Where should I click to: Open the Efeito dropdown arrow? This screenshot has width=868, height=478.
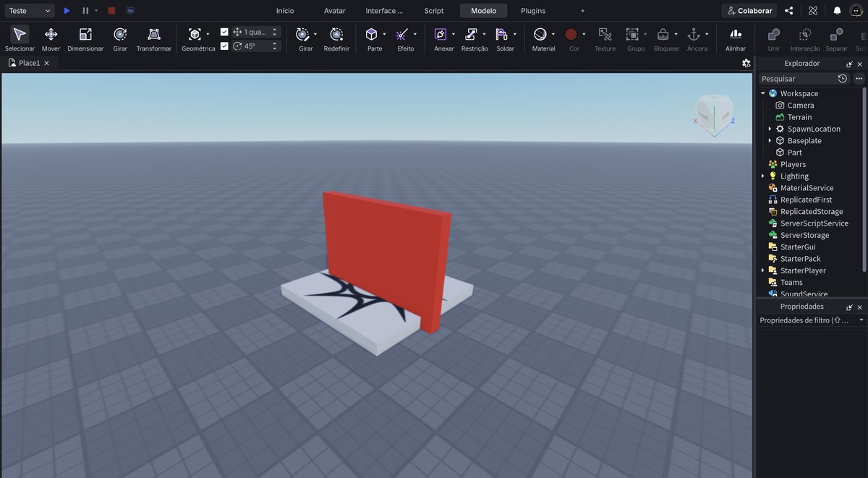click(x=415, y=34)
